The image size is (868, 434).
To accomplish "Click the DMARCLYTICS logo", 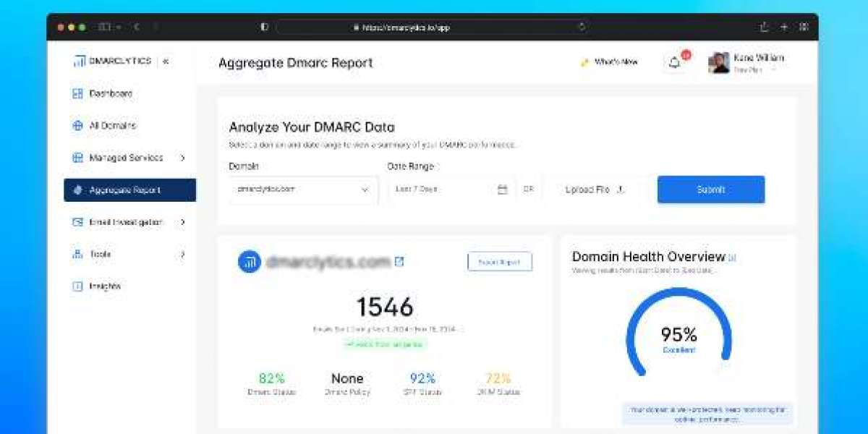I will (112, 61).
